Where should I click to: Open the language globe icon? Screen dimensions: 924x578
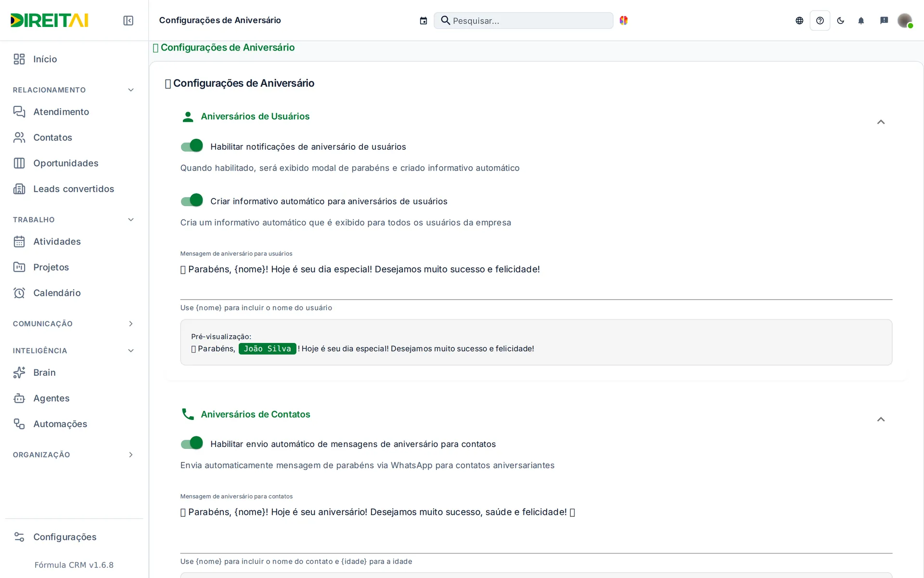point(799,20)
